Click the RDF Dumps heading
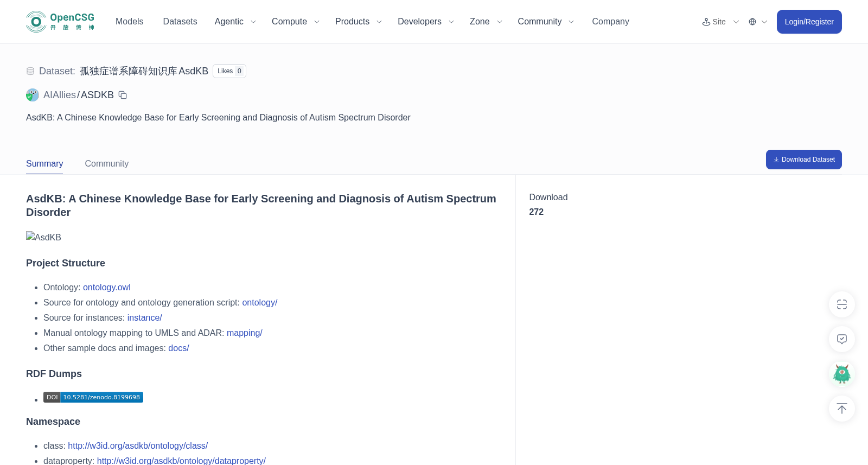This screenshot has width=868, height=465. pyautogui.click(x=54, y=374)
